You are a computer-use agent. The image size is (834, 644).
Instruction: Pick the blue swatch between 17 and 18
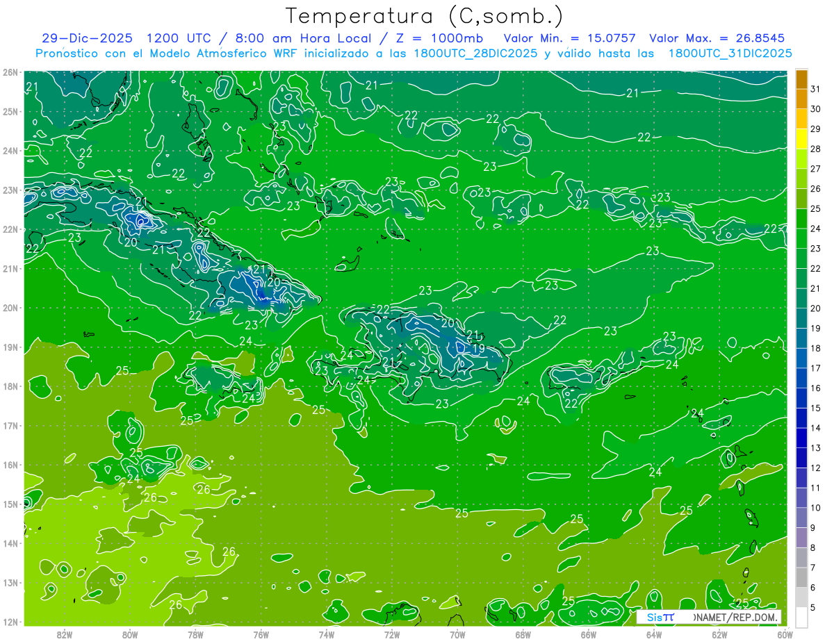(x=801, y=358)
